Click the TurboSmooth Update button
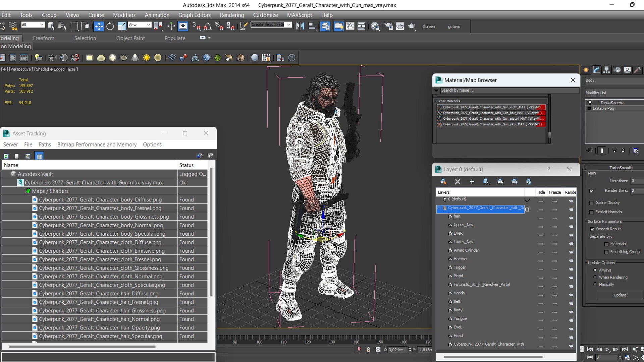 pos(620,295)
